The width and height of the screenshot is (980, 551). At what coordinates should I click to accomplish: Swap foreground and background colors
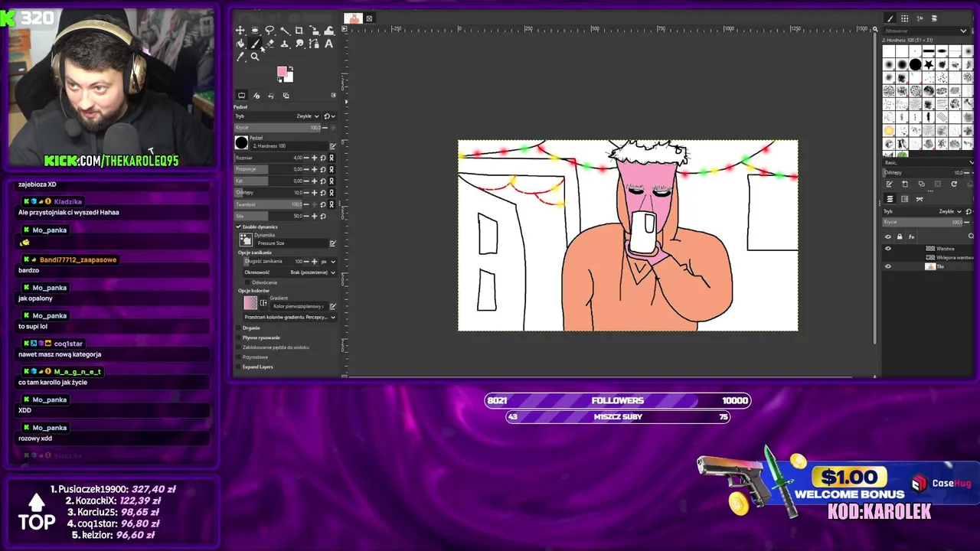[x=291, y=69]
